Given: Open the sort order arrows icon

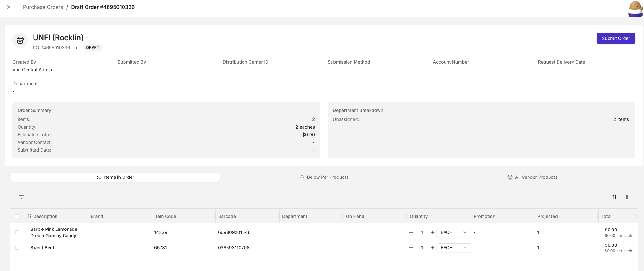Looking at the screenshot, I should (x=614, y=197).
